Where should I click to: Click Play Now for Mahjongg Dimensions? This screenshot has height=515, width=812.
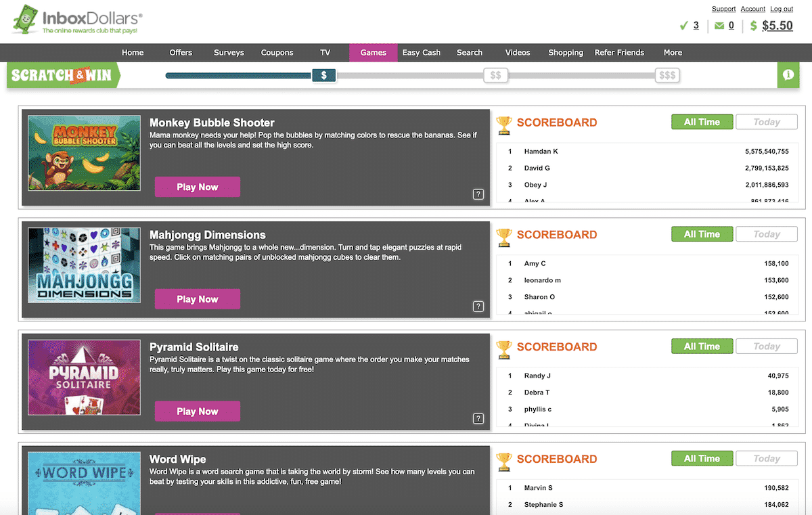tap(198, 299)
